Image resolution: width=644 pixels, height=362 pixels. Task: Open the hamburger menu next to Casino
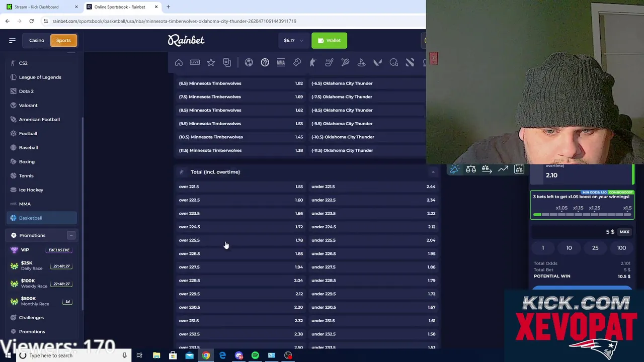pos(12,40)
